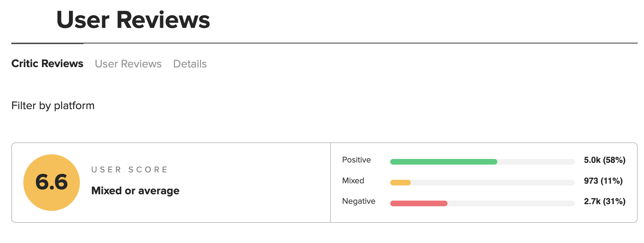The height and width of the screenshot is (243, 644).
Task: Open the User Reviews tab
Action: (x=128, y=64)
